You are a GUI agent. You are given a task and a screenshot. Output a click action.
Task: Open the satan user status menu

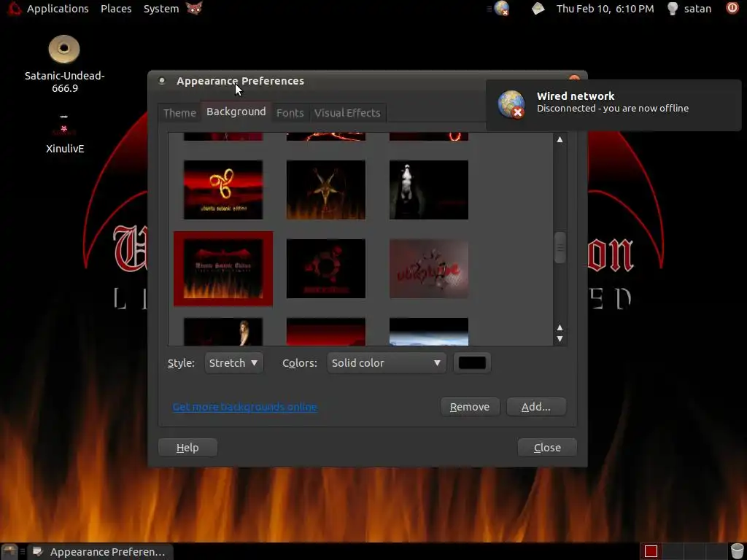pyautogui.click(x=689, y=9)
